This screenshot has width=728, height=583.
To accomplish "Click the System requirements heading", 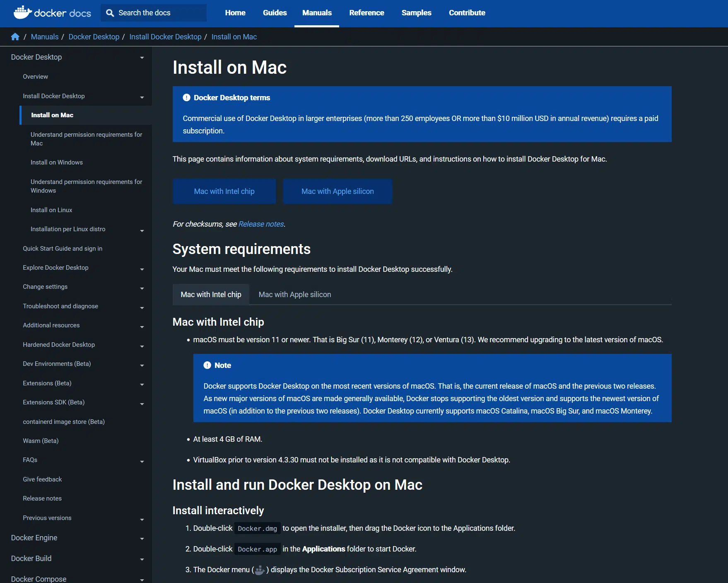I will pos(241,249).
